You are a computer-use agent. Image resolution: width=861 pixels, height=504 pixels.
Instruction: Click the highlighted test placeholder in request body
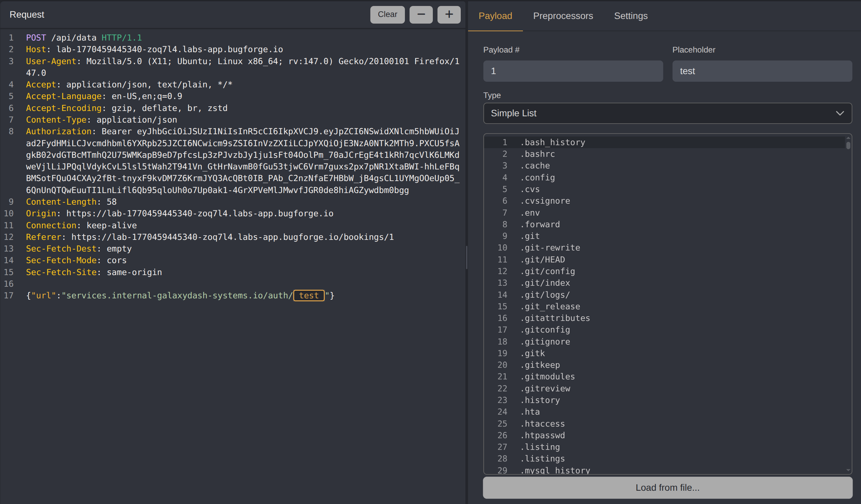point(308,296)
